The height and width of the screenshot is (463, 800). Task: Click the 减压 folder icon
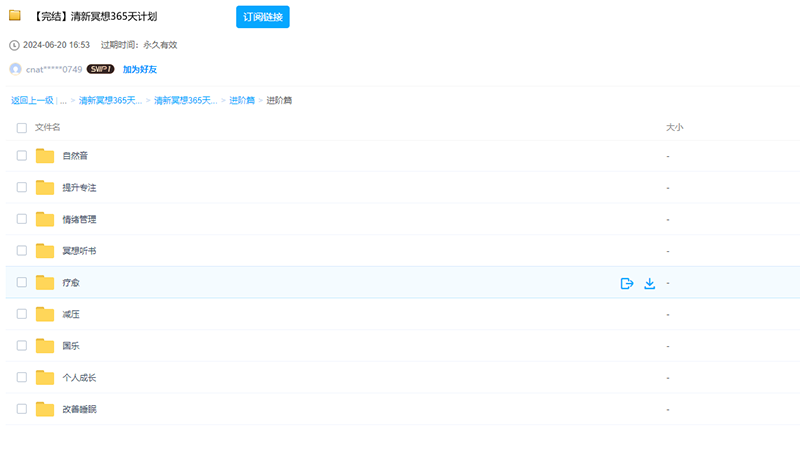tap(45, 314)
